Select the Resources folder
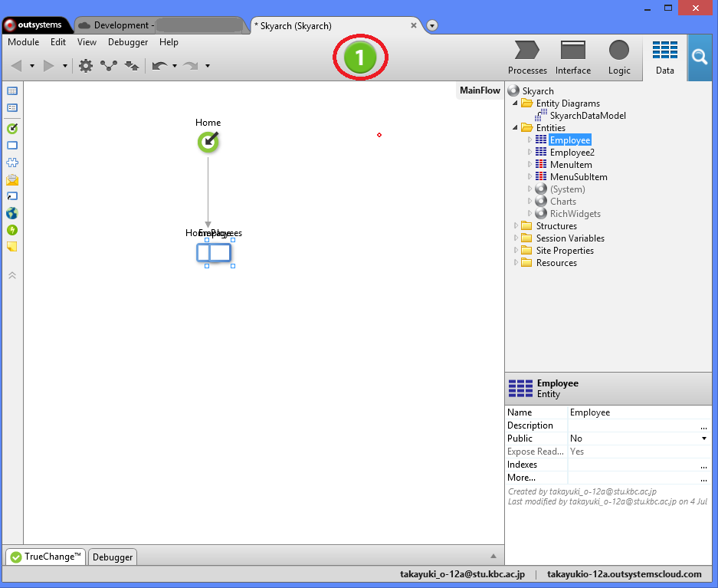This screenshot has width=718, height=588. point(556,263)
